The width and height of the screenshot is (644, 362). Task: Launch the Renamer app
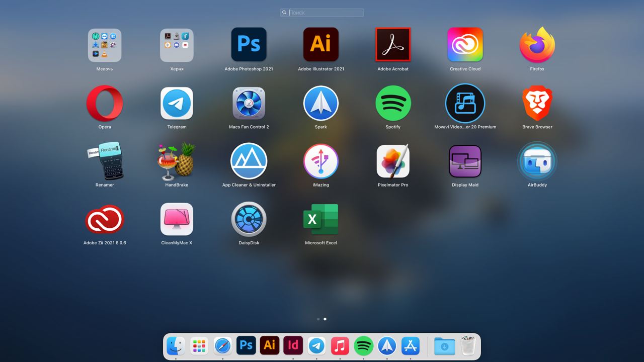(105, 161)
